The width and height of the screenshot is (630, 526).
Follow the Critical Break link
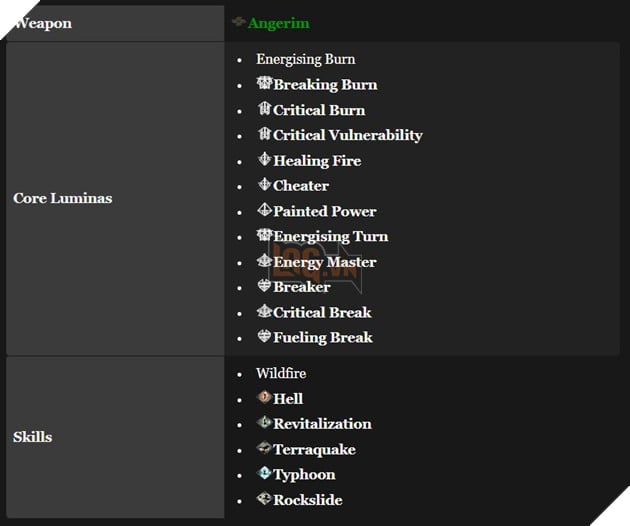coord(322,312)
